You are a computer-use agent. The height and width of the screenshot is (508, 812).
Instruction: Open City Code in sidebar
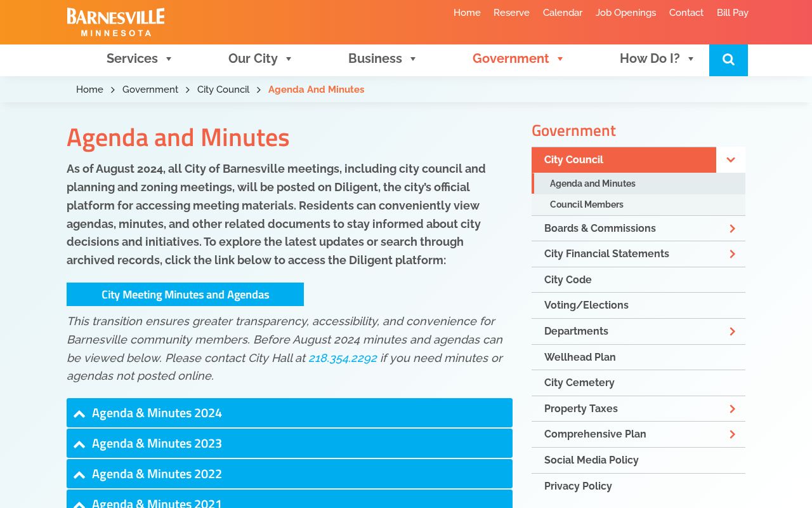[638, 280]
